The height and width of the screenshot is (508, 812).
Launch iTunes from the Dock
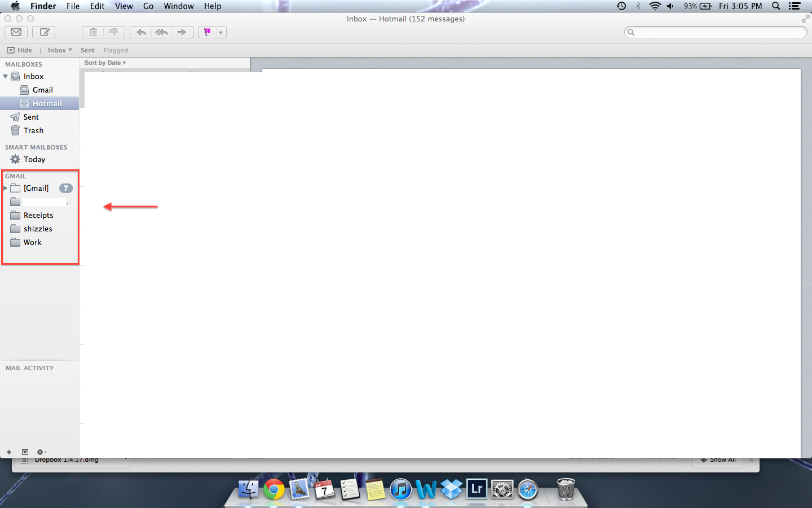click(x=401, y=489)
